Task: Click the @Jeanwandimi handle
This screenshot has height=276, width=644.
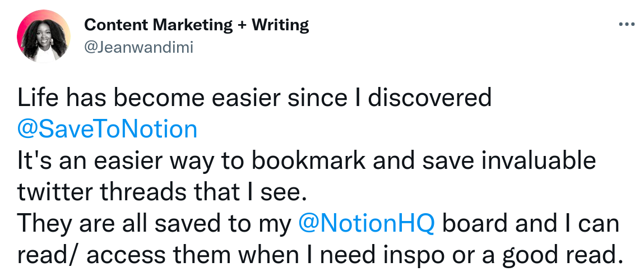Action: pos(138,48)
